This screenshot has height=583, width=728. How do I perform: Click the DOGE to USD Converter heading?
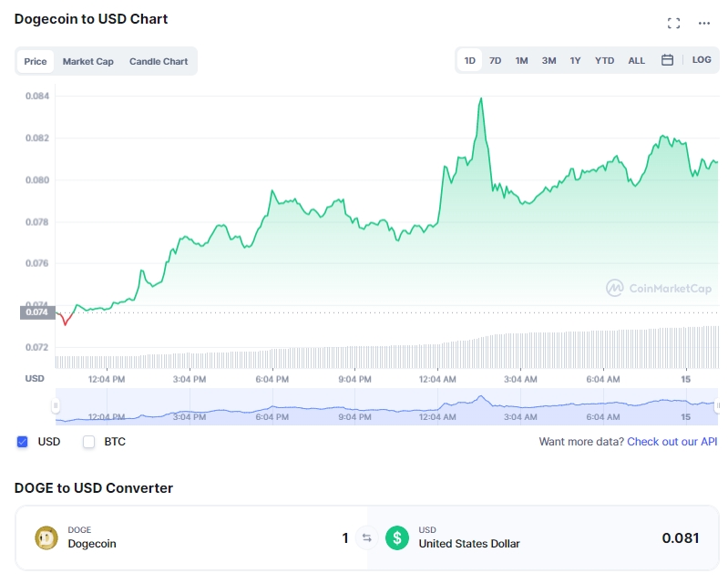[94, 488]
